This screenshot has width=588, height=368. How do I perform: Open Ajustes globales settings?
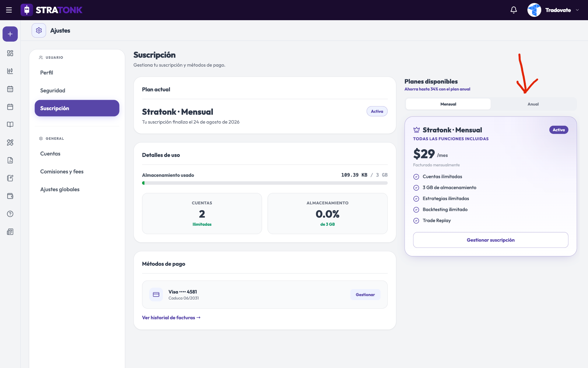(77, 189)
